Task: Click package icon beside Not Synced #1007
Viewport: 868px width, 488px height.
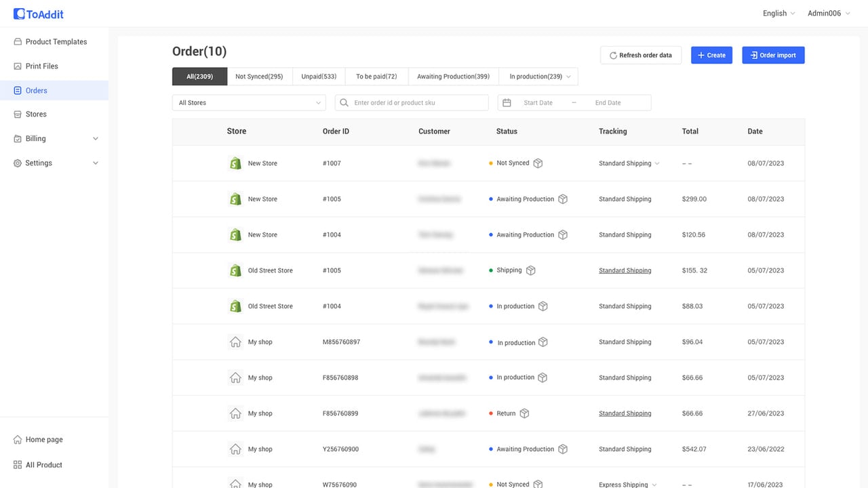Action: (x=538, y=163)
